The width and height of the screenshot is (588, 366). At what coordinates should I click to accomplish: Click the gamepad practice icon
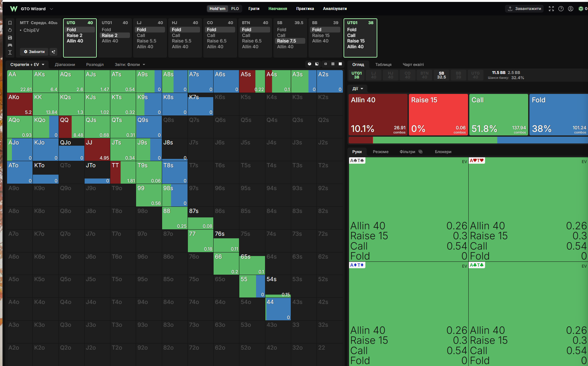(10, 45)
